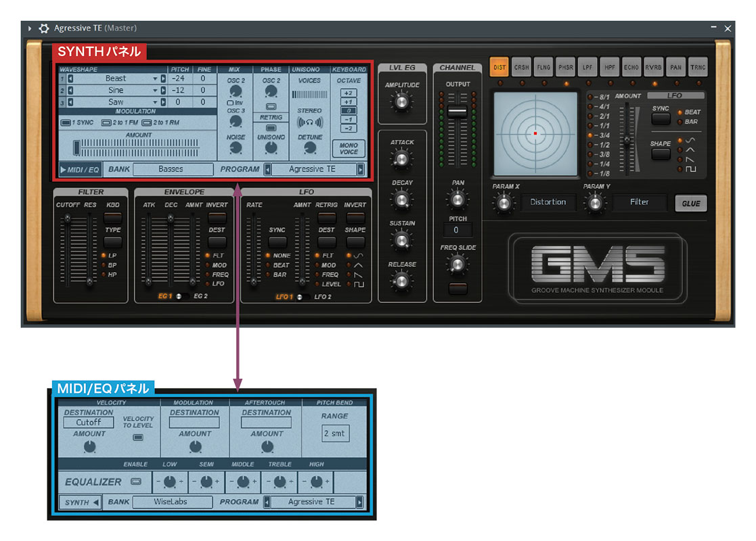Click the OUTPUT channel fader

pyautogui.click(x=457, y=112)
